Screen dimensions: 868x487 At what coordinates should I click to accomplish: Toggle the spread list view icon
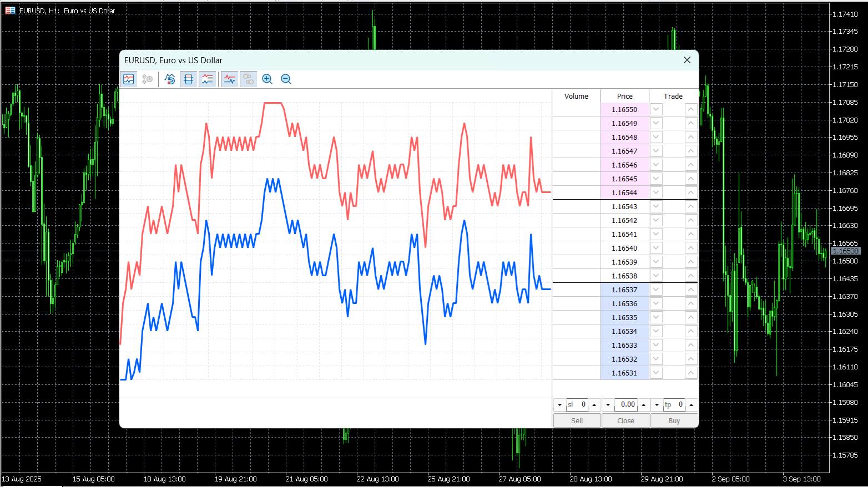[207, 79]
